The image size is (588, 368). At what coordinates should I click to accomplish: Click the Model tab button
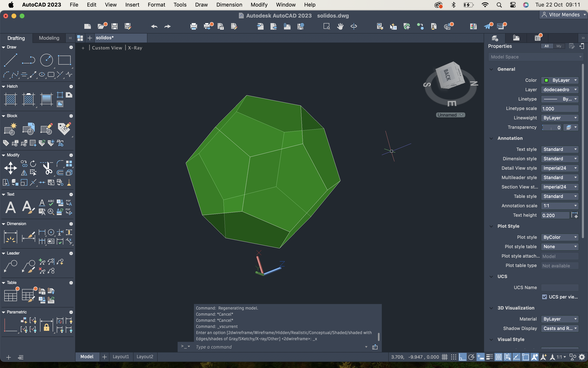(x=87, y=357)
